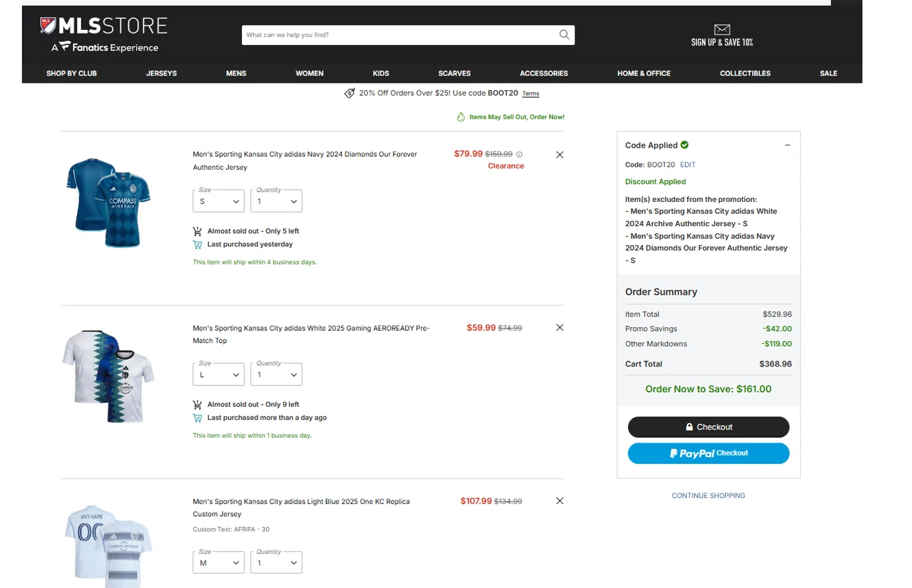Collapse the Code Applied panel
Screen dimensions: 912x588
787,145
